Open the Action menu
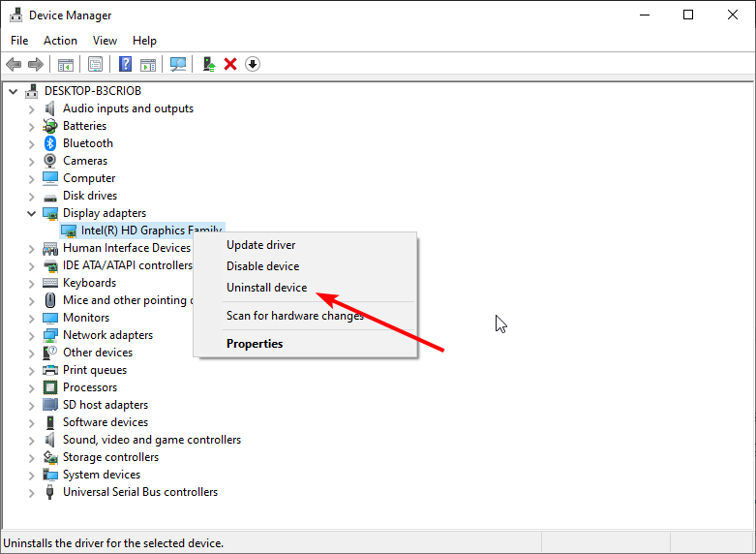The height and width of the screenshot is (554, 756). pyautogui.click(x=60, y=41)
